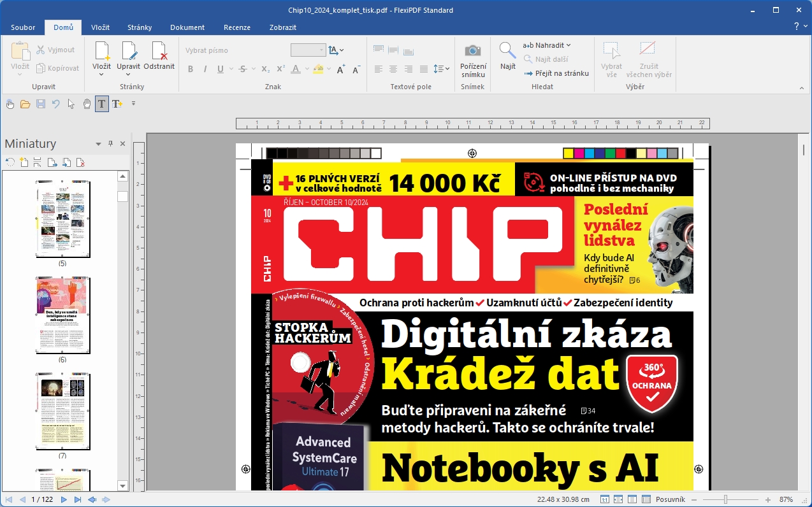Pin the Miniatury panel

[110, 144]
